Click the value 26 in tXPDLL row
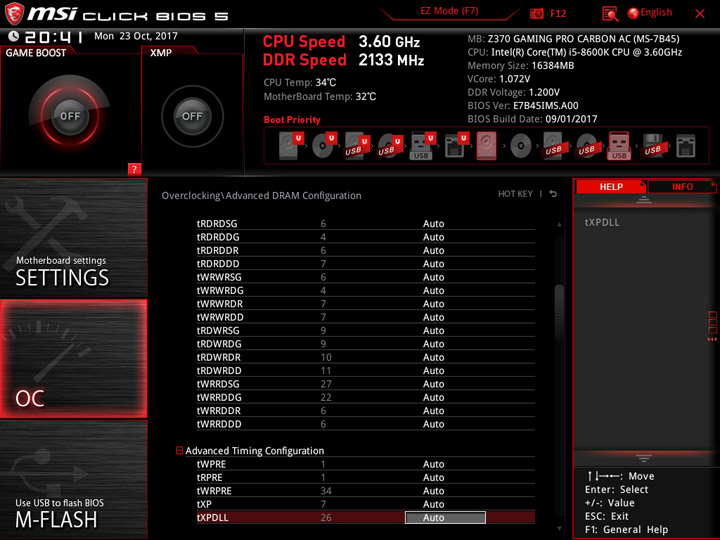Image resolution: width=720 pixels, height=540 pixels. [326, 518]
